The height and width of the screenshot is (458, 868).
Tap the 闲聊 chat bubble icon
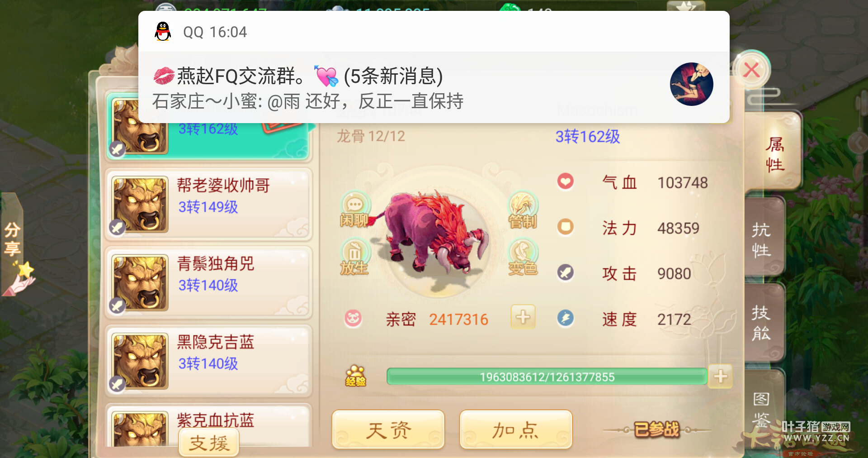coord(354,210)
